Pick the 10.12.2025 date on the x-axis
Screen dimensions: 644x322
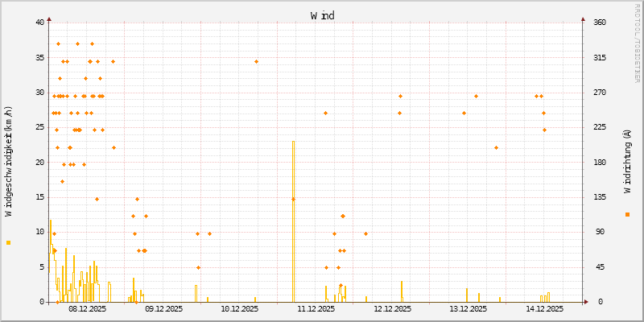point(240,308)
